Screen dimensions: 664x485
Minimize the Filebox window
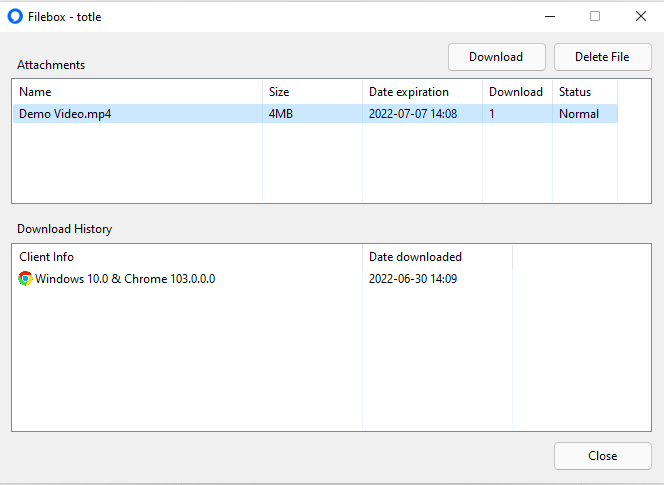tap(550, 17)
